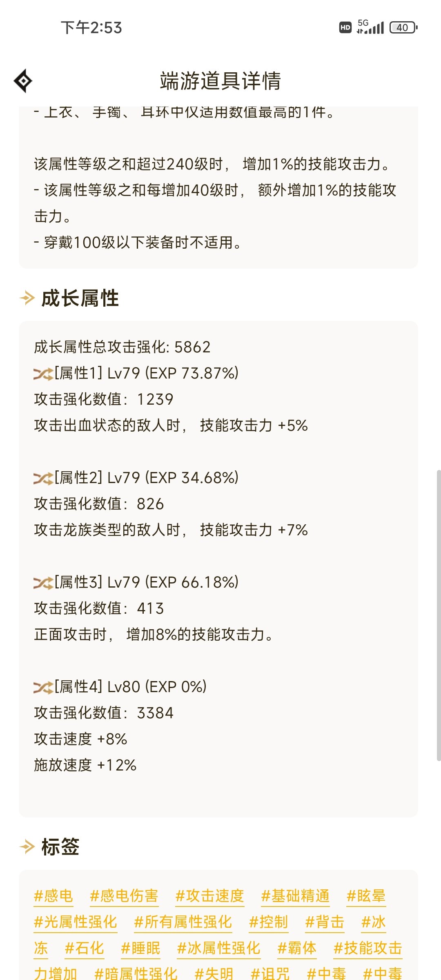Viewport: 441px width, 980px height.
Task: Click the vertical scrollbar on right edge
Action: tap(439, 615)
